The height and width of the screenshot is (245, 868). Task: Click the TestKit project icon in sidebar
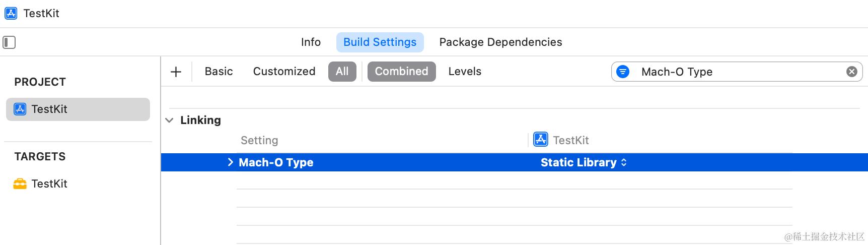coord(20,109)
